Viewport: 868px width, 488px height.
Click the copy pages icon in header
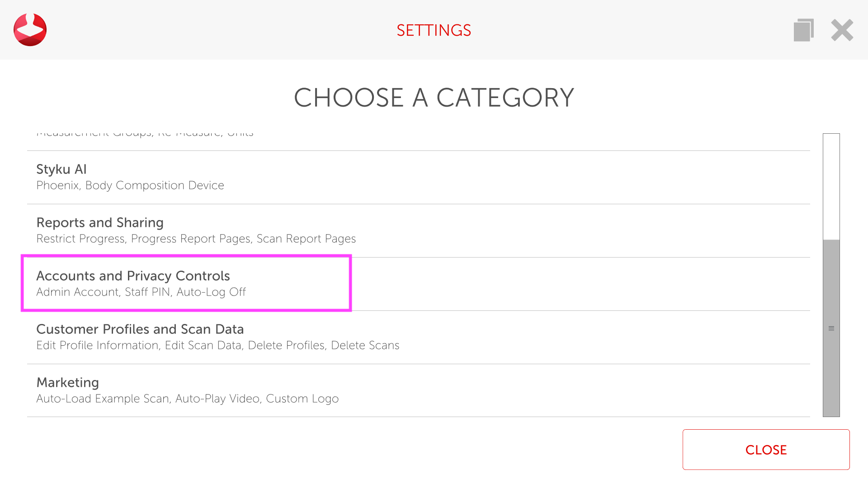click(x=803, y=30)
